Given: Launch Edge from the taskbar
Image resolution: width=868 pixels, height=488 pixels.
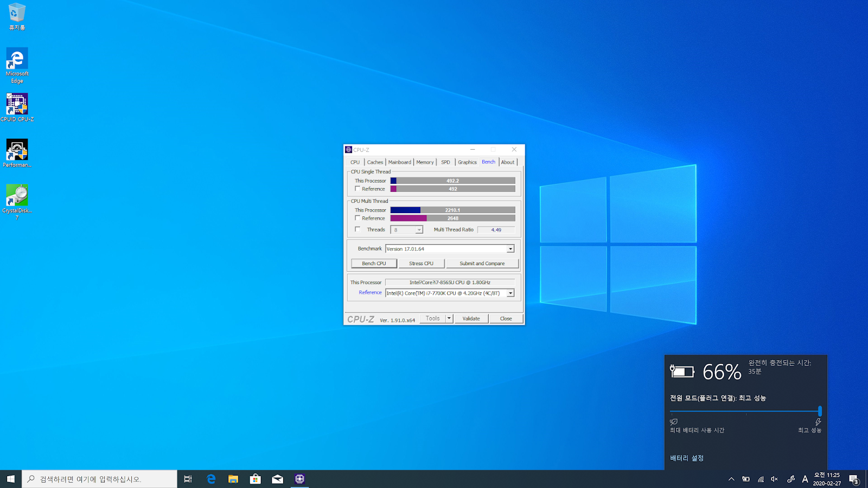Looking at the screenshot, I should (x=211, y=479).
